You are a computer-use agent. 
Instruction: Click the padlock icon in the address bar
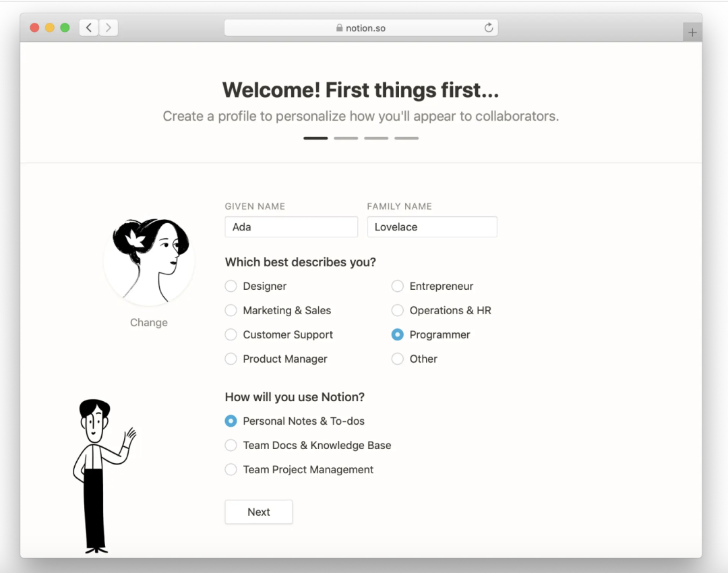(339, 28)
